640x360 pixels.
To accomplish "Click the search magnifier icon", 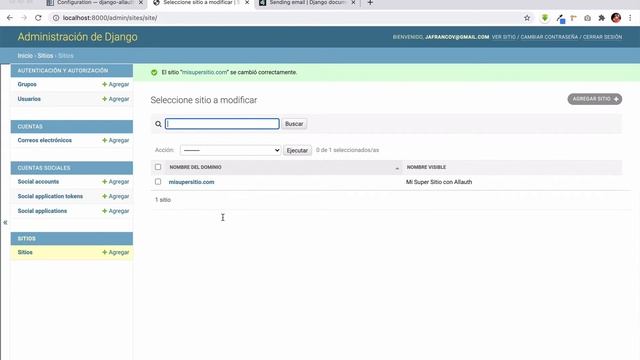I will click(x=158, y=124).
